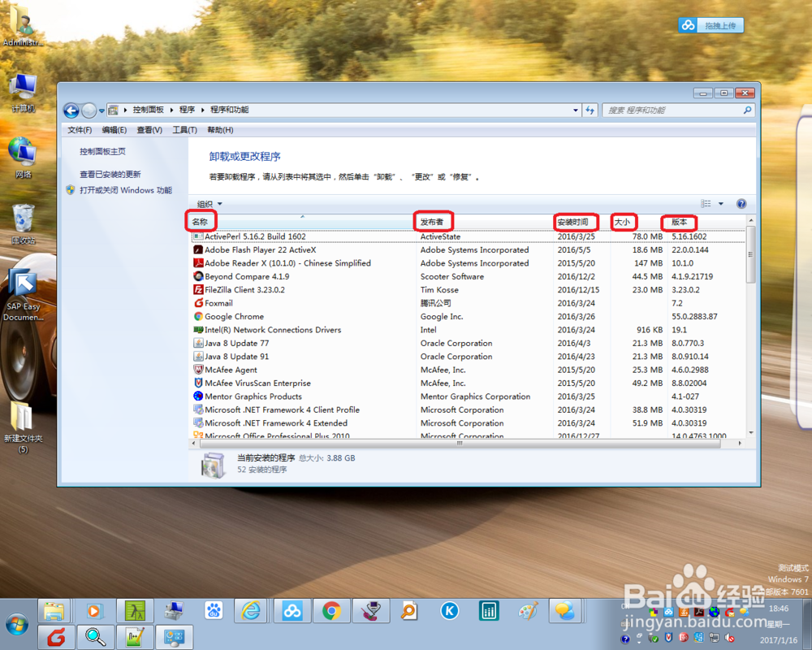Image resolution: width=812 pixels, height=650 pixels.
Task: Open the 文件(F) menu
Action: [x=80, y=129]
